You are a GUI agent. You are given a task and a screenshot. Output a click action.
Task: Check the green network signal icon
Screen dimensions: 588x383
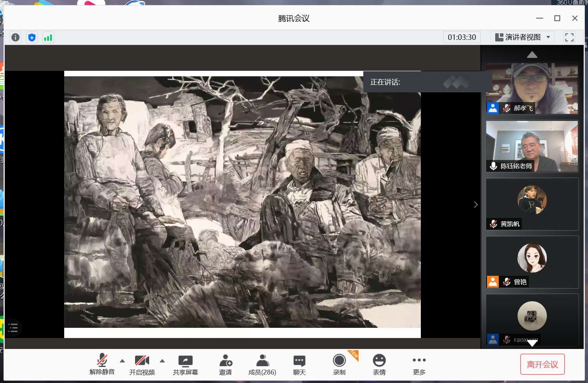(x=48, y=38)
